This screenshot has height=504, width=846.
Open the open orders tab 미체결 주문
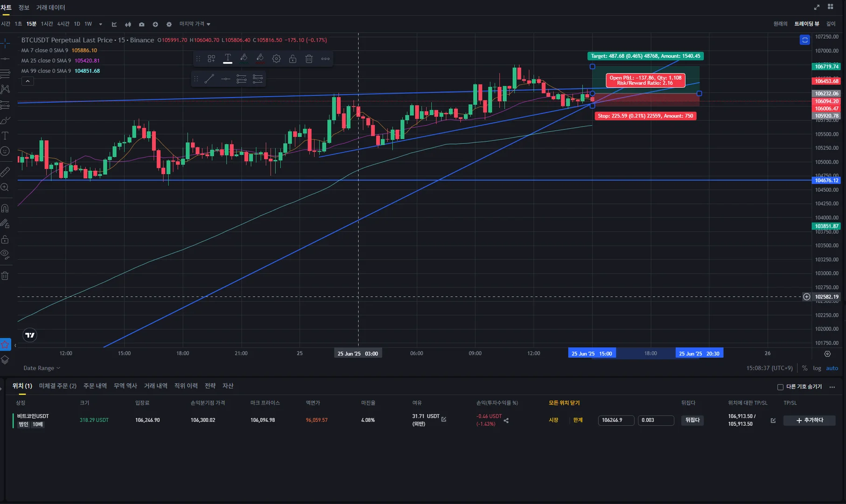(58, 386)
